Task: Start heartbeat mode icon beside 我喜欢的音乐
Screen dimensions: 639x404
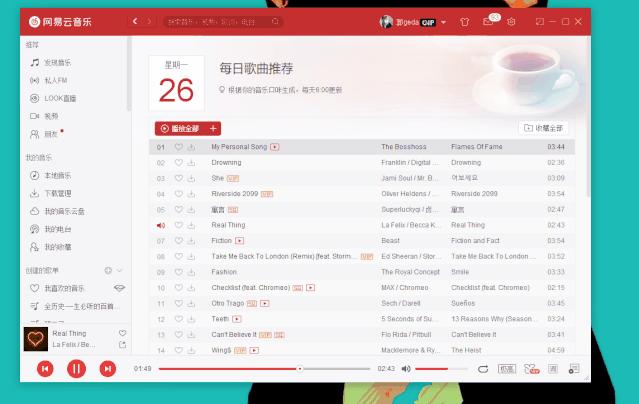Action: tap(119, 288)
